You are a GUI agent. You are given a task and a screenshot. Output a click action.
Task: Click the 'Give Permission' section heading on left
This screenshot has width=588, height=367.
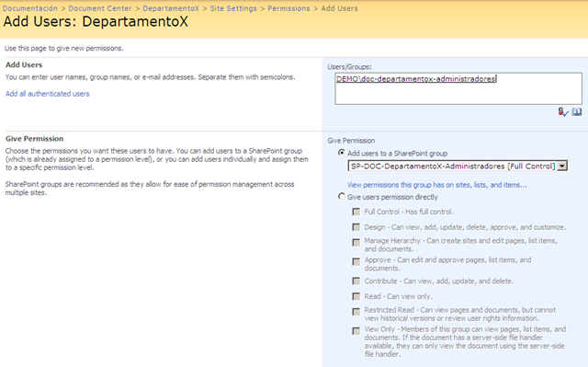35,139
